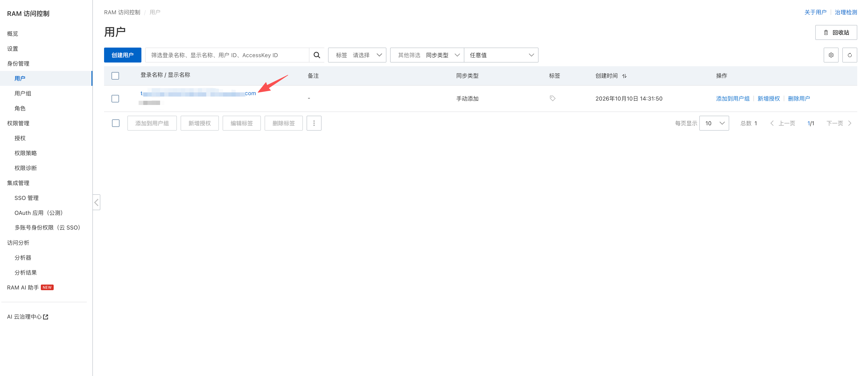Toggle the bottom bulk-select checkbox

click(x=115, y=123)
